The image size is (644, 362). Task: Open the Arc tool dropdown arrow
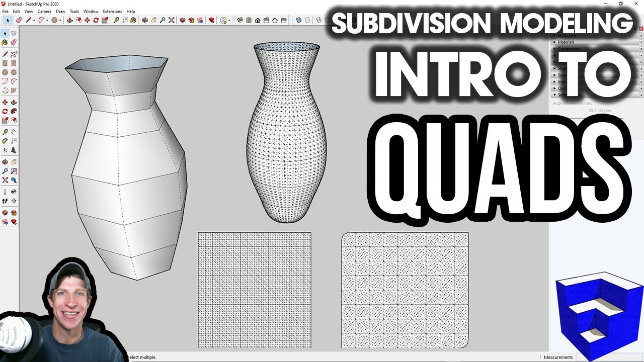[x=47, y=20]
